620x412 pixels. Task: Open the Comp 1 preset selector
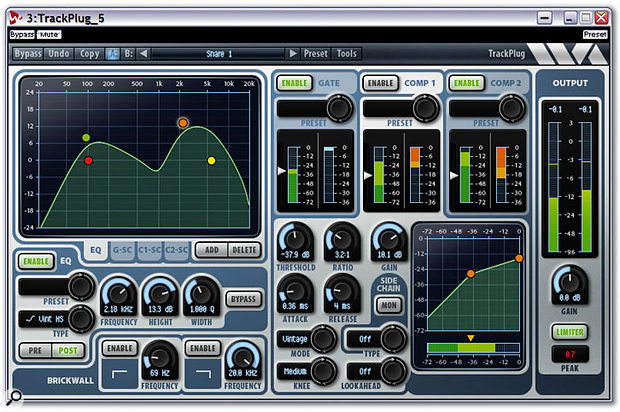[401, 108]
